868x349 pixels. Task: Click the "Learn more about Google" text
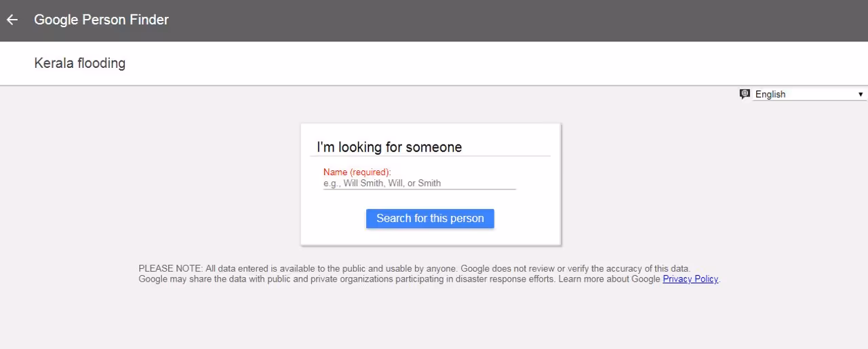[x=609, y=279]
